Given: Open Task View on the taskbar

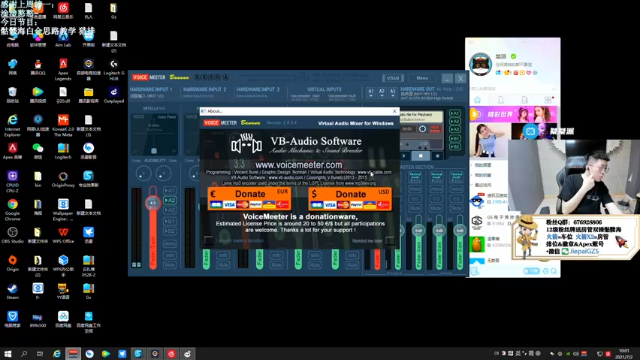Looking at the screenshot, I should [x=40, y=353].
